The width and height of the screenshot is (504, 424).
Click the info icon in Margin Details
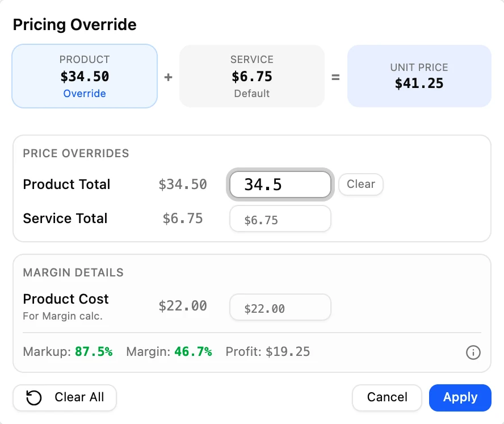click(473, 352)
